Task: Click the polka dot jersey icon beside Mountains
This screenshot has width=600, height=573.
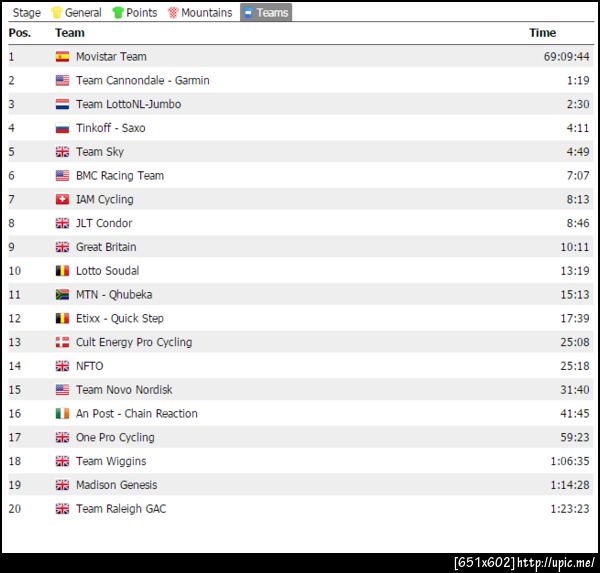Action: (173, 13)
